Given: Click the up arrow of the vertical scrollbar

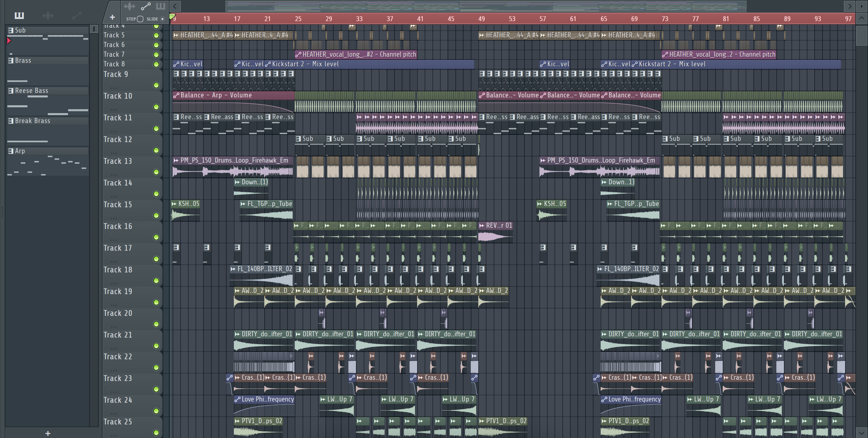Looking at the screenshot, I should pyautogui.click(x=862, y=18).
